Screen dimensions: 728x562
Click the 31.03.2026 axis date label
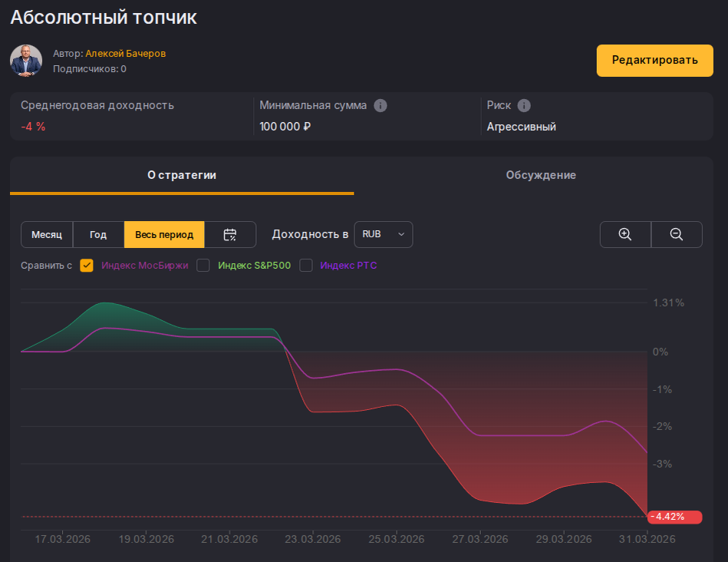pos(647,539)
